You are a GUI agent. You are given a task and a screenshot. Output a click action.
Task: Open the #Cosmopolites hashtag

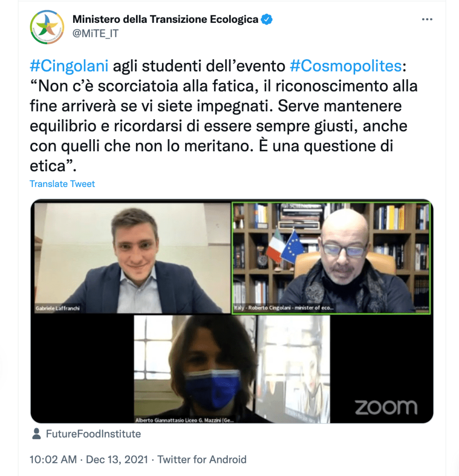point(346,66)
